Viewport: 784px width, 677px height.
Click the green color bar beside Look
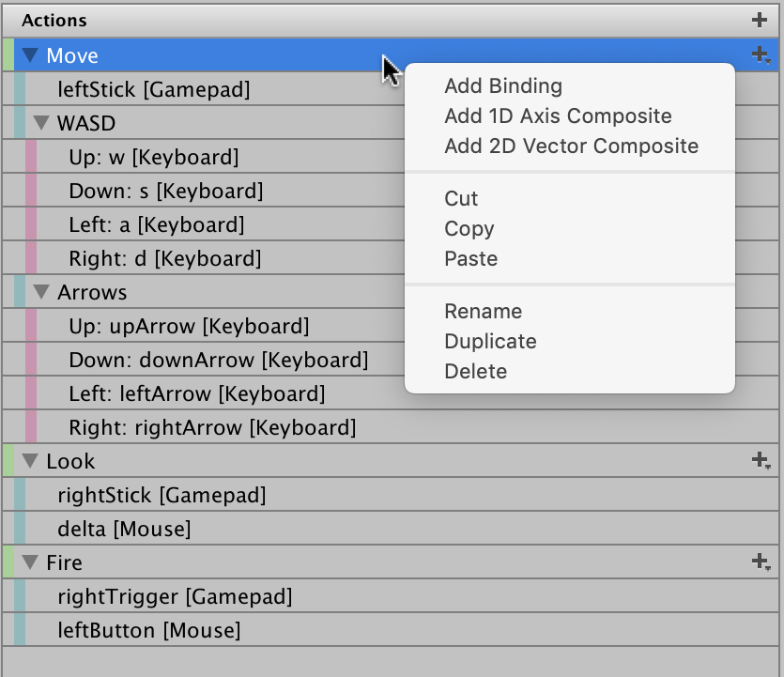[x=8, y=461]
